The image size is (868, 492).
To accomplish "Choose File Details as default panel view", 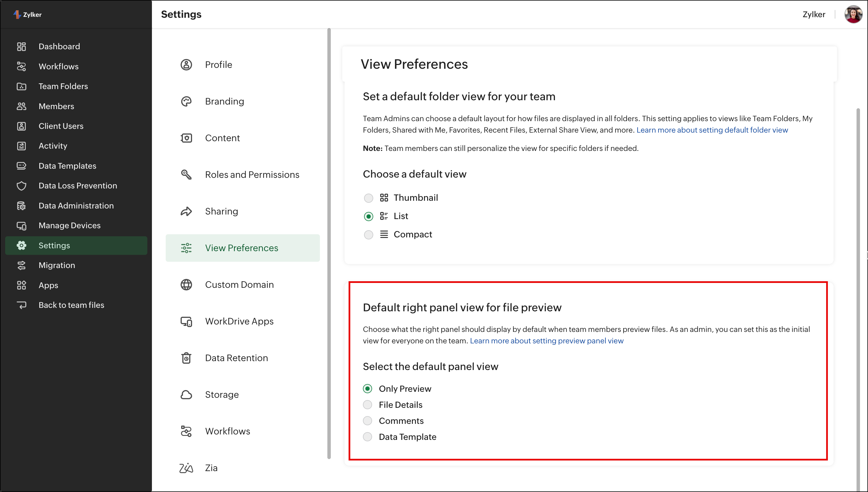I will (367, 405).
